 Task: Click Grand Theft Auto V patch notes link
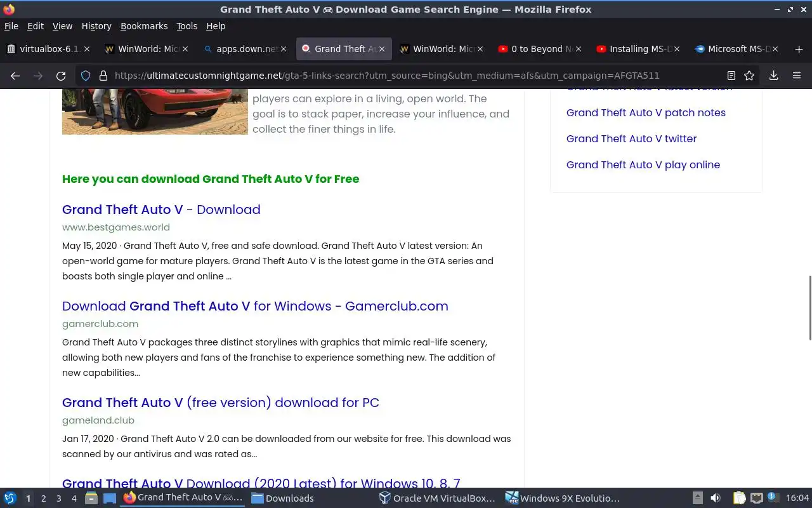click(x=646, y=112)
